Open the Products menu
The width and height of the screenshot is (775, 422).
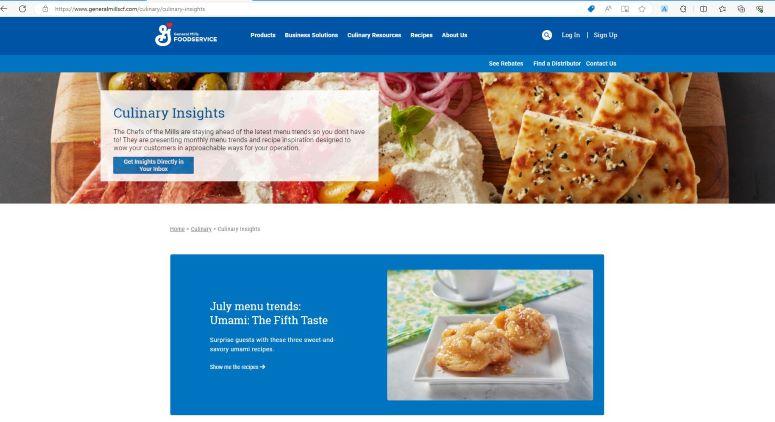263,35
